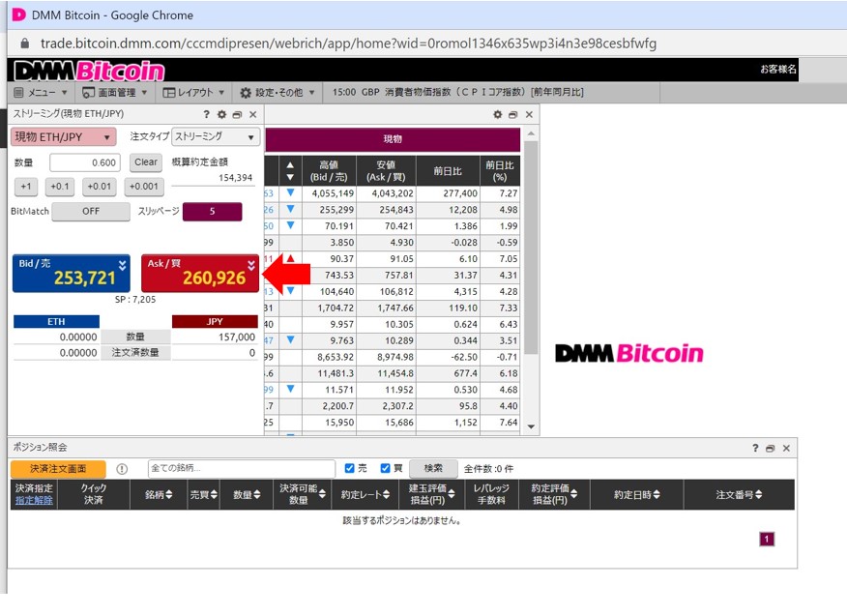Open settings gear of streaming ETH/JPY panel
Viewport: 847px width, 616px height.
click(x=221, y=114)
